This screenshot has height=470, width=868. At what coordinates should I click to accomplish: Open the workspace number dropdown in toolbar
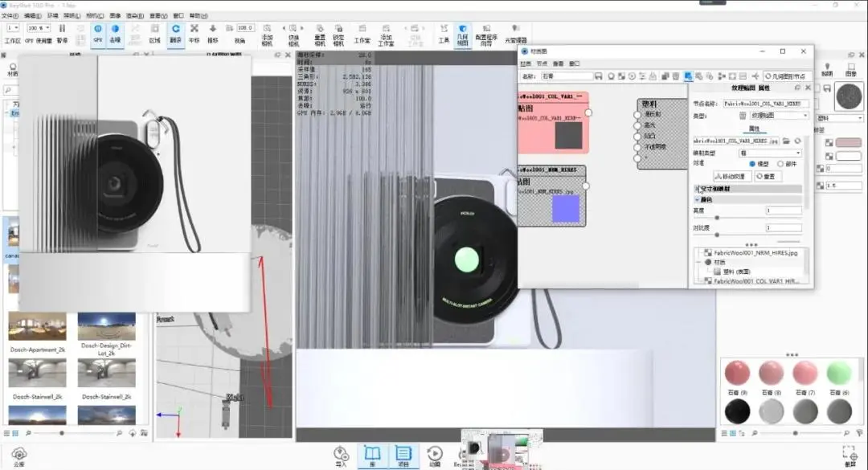click(13, 27)
